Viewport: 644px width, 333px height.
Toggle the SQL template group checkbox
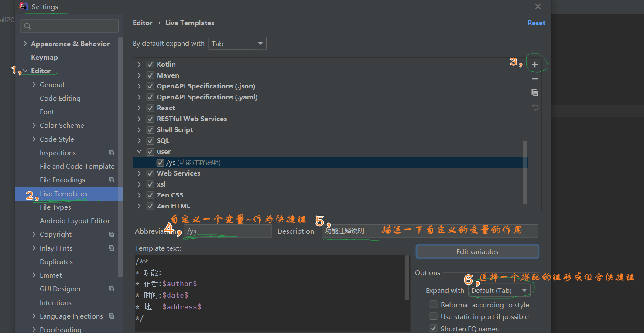tap(150, 140)
